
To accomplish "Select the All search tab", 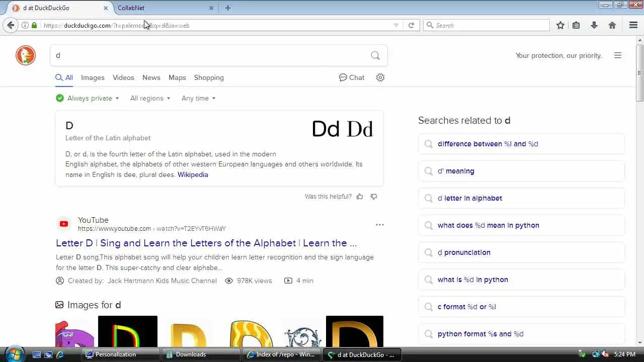I will pyautogui.click(x=64, y=77).
